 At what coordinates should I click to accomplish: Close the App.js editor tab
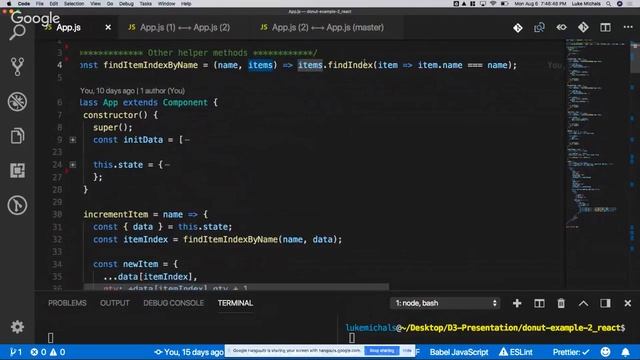coord(108,27)
